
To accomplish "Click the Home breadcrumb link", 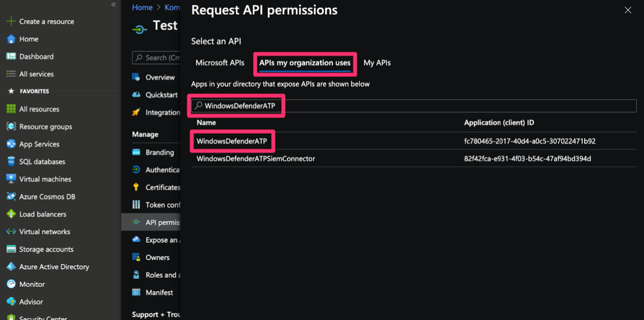I will coord(142,8).
